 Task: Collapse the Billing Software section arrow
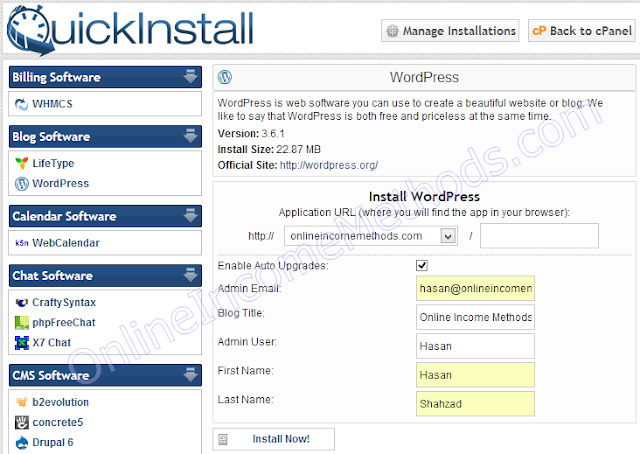tap(190, 77)
